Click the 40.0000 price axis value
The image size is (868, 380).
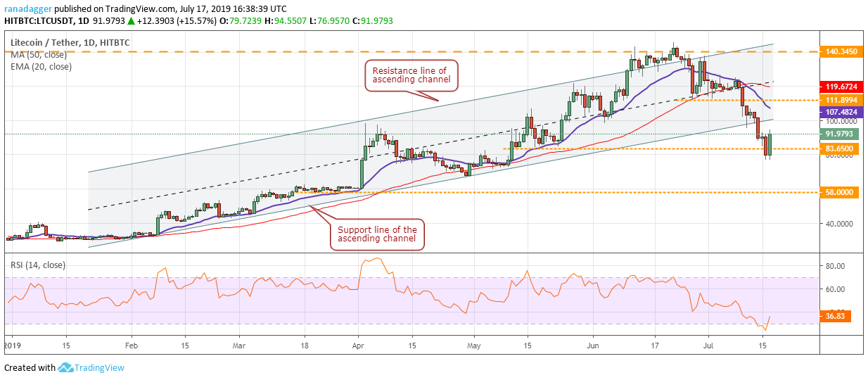[x=838, y=224]
